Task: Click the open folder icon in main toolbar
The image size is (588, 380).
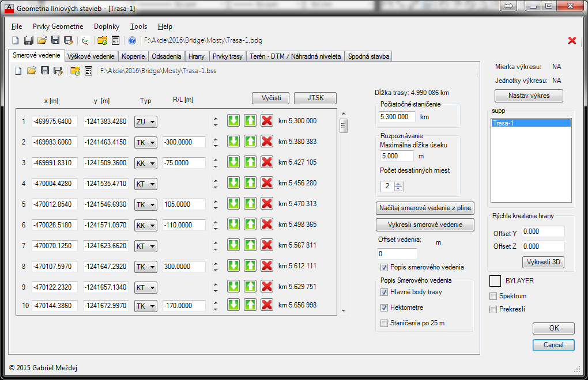Action: pos(42,40)
